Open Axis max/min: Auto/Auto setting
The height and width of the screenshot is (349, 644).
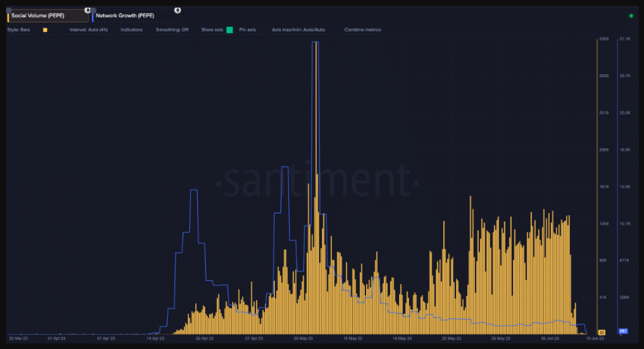299,29
